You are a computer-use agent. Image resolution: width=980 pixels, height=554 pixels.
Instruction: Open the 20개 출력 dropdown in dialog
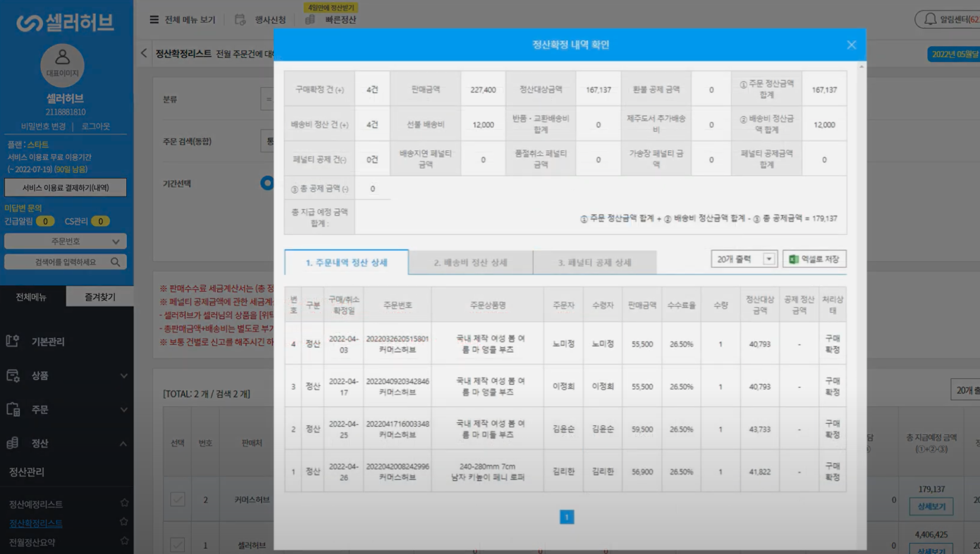pos(744,259)
